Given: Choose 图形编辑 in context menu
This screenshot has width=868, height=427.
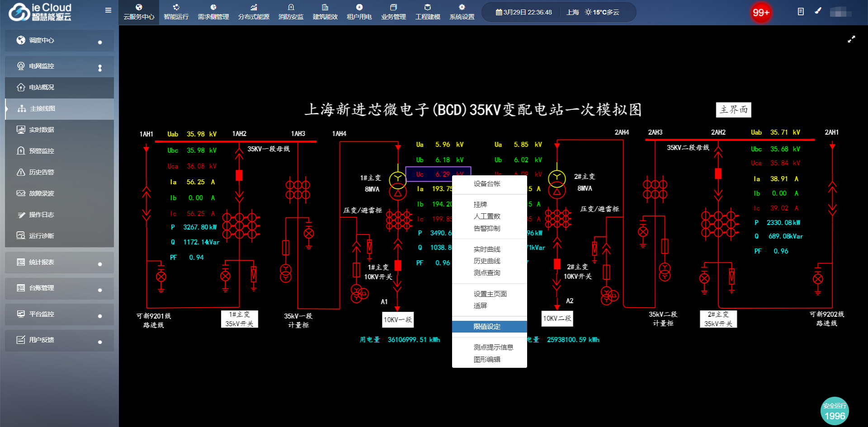Looking at the screenshot, I should tap(489, 360).
